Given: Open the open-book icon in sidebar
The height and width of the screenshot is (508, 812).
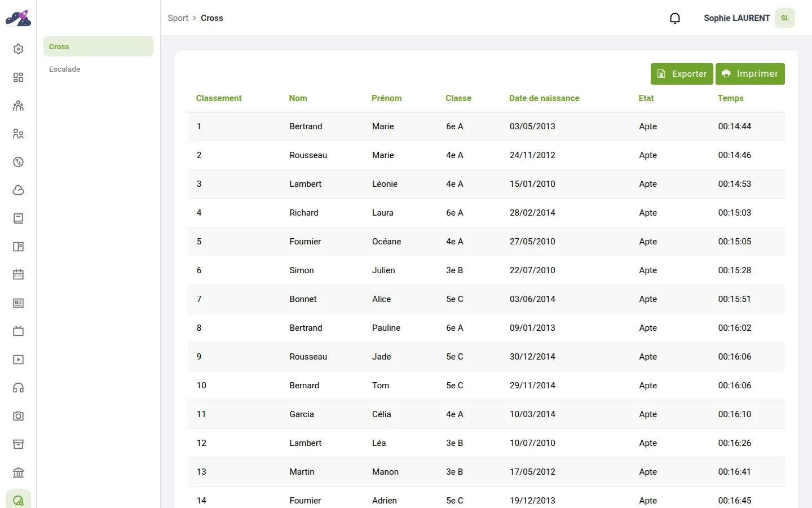Looking at the screenshot, I should pos(18,247).
